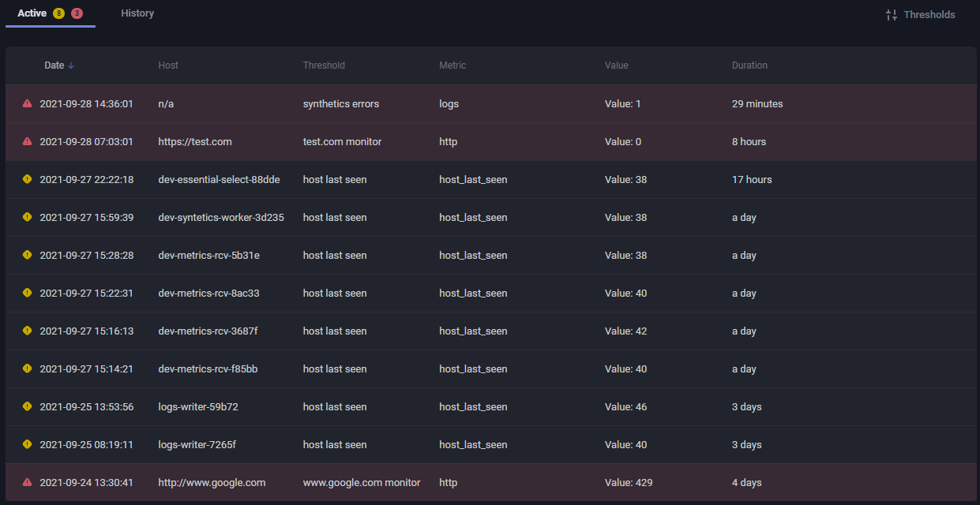Click the Date column sort arrow
Image resolution: width=980 pixels, height=505 pixels.
point(71,65)
